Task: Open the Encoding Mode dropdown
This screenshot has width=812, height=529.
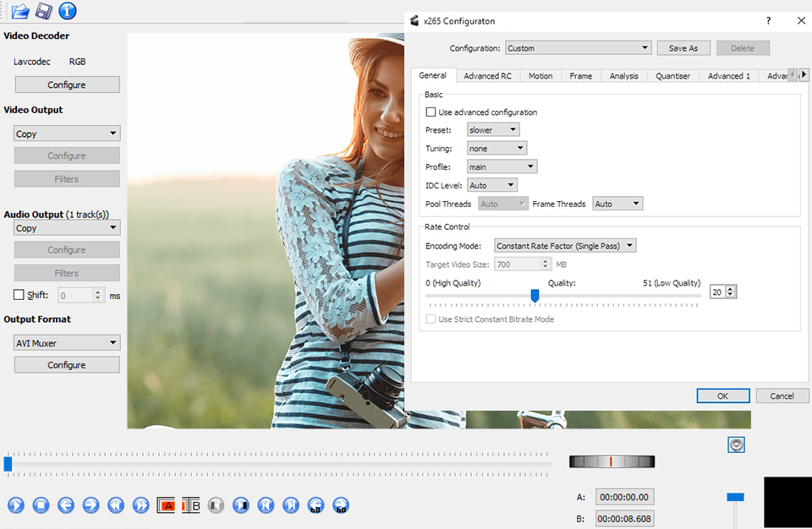Action: 564,244
